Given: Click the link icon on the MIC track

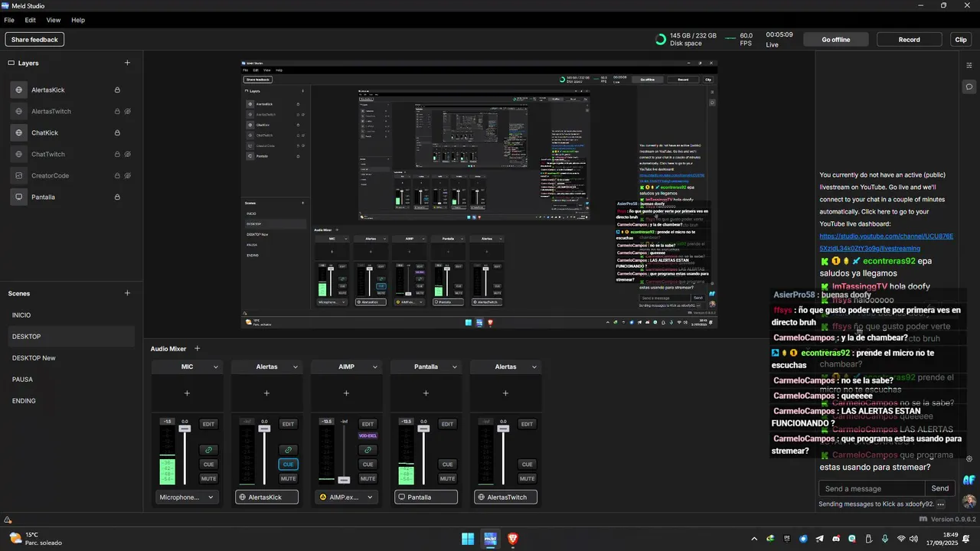Looking at the screenshot, I should tap(208, 450).
